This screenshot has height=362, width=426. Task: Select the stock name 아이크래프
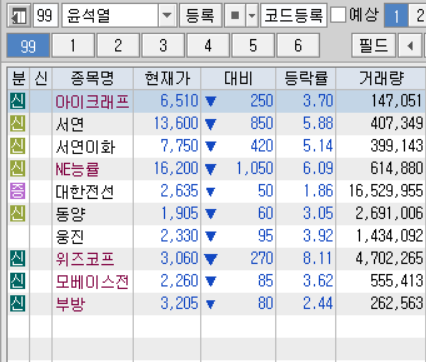[92, 101]
